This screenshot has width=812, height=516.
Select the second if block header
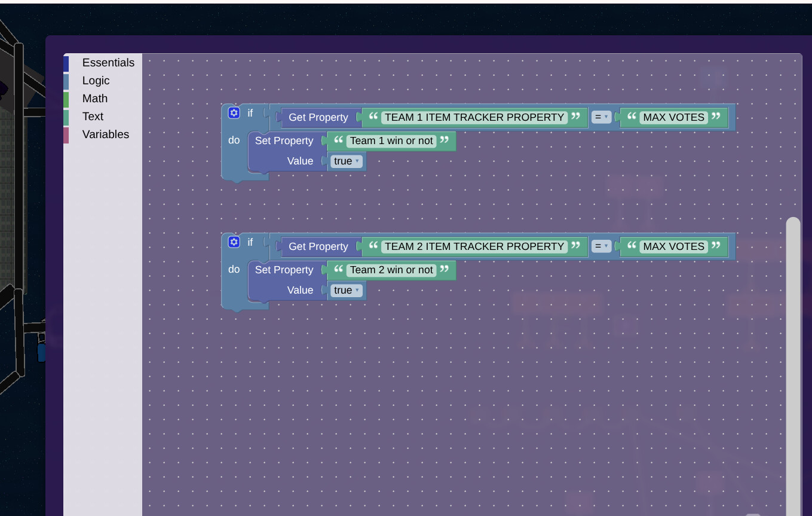pos(250,242)
